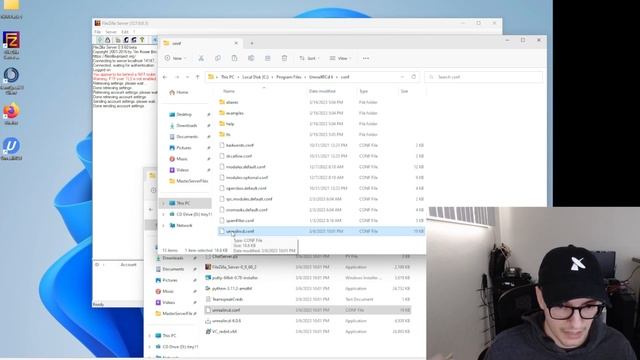This screenshot has width=640, height=360.
Task: Open the three-dots See more menu
Action: (366, 58)
